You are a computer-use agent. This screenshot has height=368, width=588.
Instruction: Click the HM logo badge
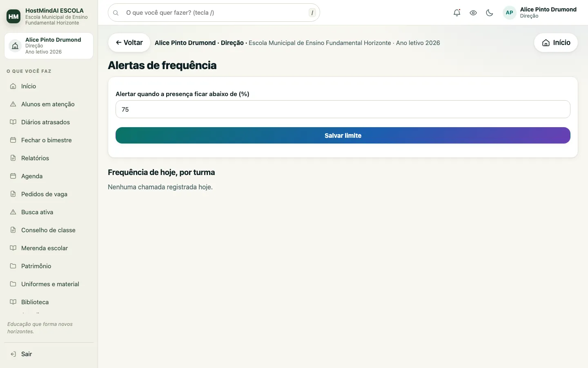13,16
